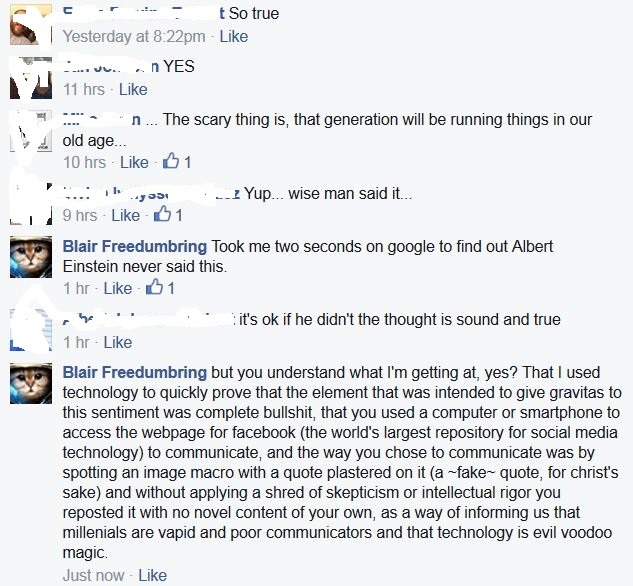Viewport: 633px width, 586px height.
Task: Like the comment about generation running things
Action: (134, 163)
